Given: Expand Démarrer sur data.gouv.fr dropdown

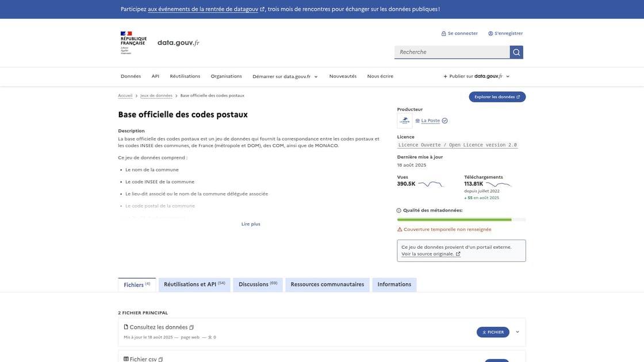Looking at the screenshot, I should [285, 76].
